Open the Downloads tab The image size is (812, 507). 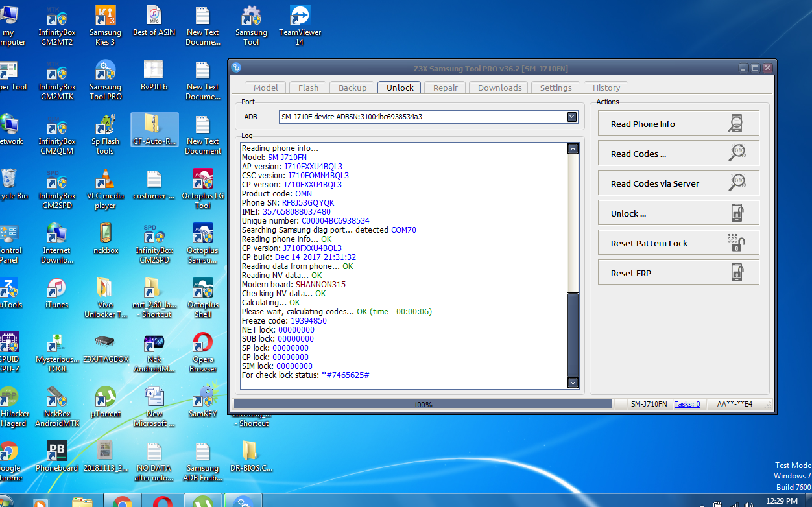[x=500, y=88]
